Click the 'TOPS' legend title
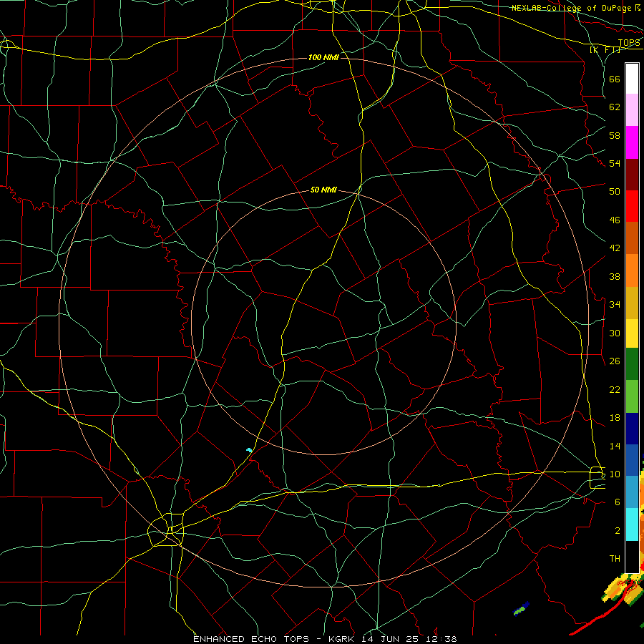Viewport: 644px width, 644px height. coord(629,43)
